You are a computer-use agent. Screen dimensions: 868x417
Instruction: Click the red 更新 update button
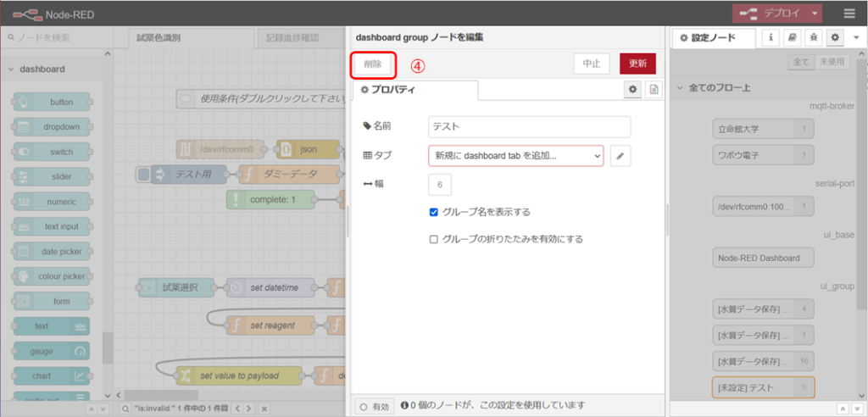(637, 64)
